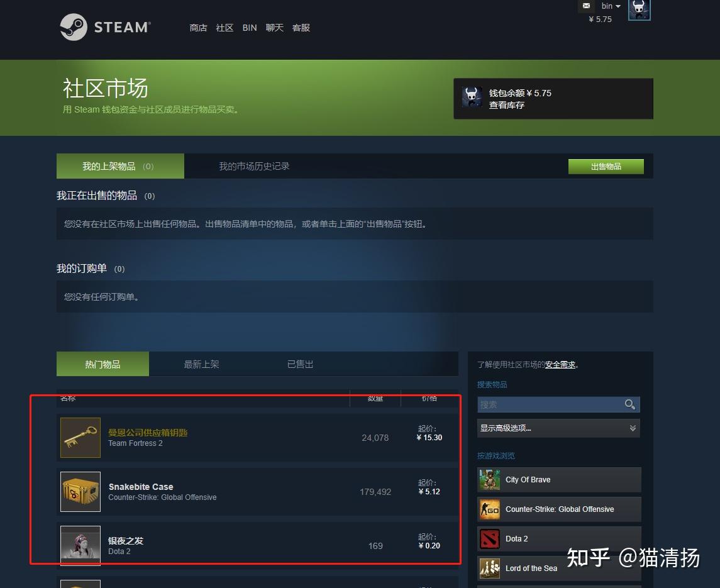Image resolution: width=720 pixels, height=588 pixels.
Task: Click the green 出售物品 button
Action: pos(606,166)
